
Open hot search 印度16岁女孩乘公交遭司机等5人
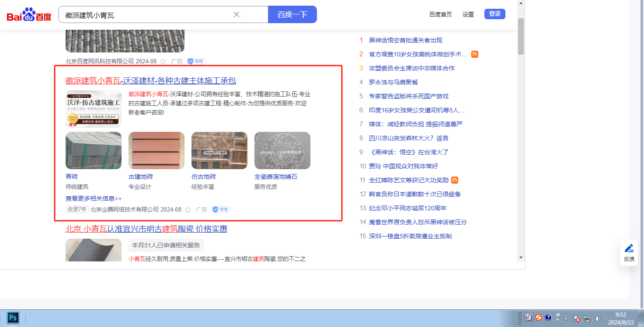(417, 110)
